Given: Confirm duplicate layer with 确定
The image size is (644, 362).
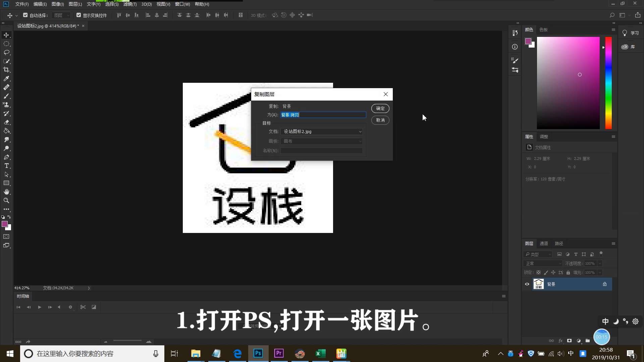Looking at the screenshot, I should tap(380, 109).
